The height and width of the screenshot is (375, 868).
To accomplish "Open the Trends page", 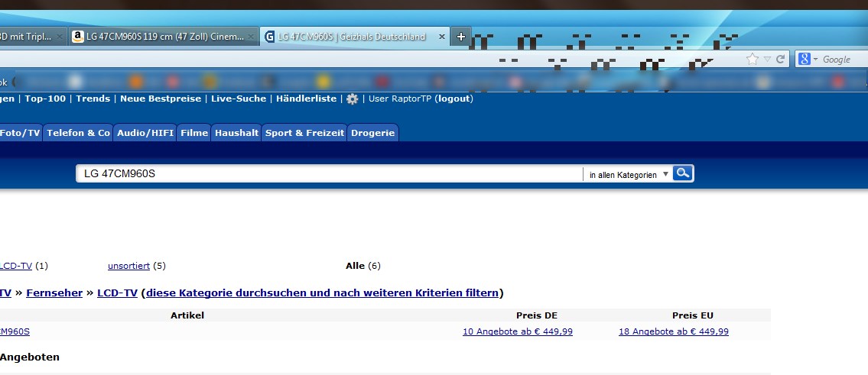I will [x=93, y=99].
